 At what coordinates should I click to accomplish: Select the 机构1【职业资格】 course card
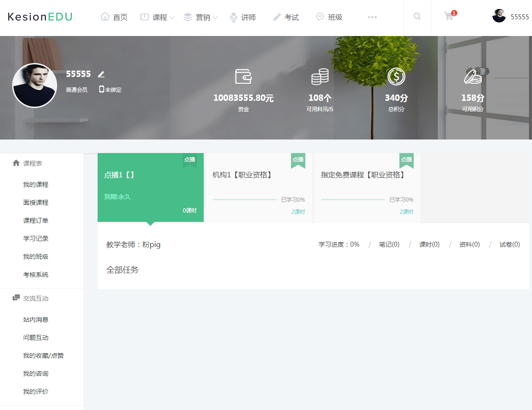click(259, 187)
